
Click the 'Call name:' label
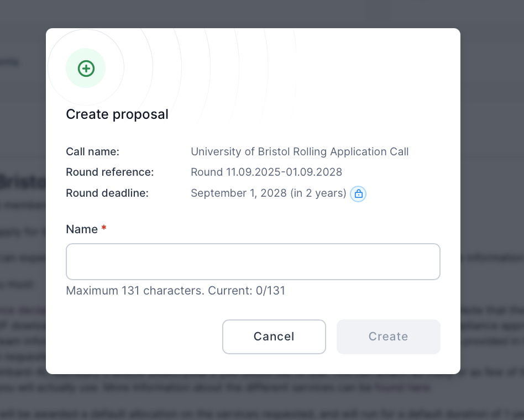coord(92,151)
